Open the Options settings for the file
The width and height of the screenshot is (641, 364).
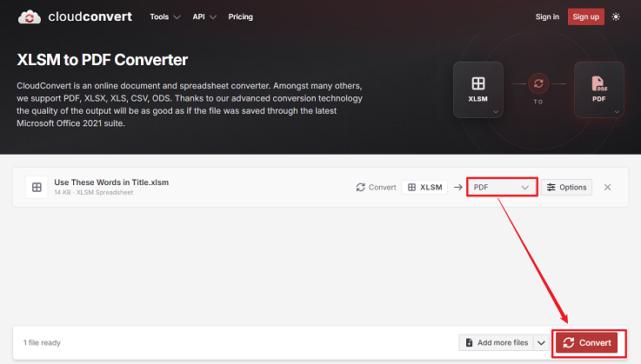coord(566,187)
